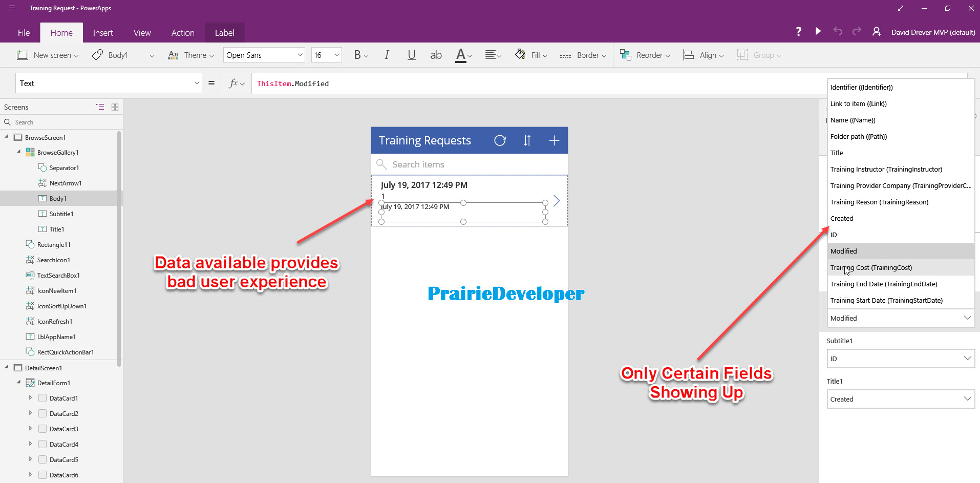Open text alignment options
Viewport: 980px width, 483px height.
pos(493,55)
